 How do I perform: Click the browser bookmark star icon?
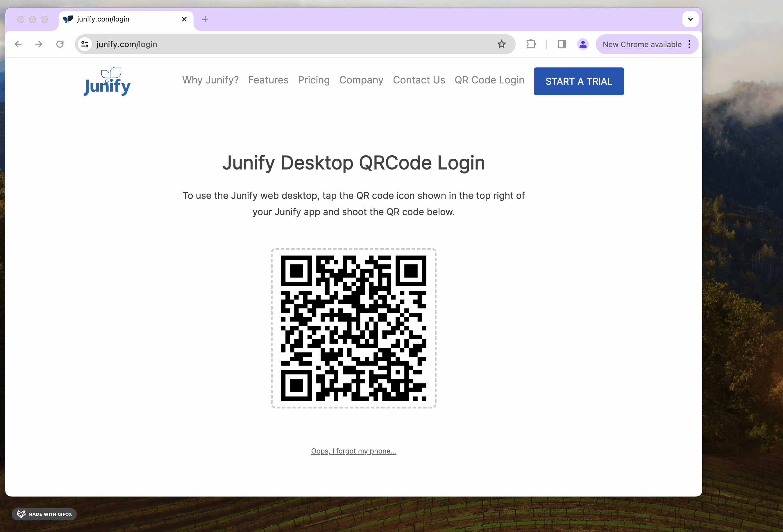pos(502,44)
